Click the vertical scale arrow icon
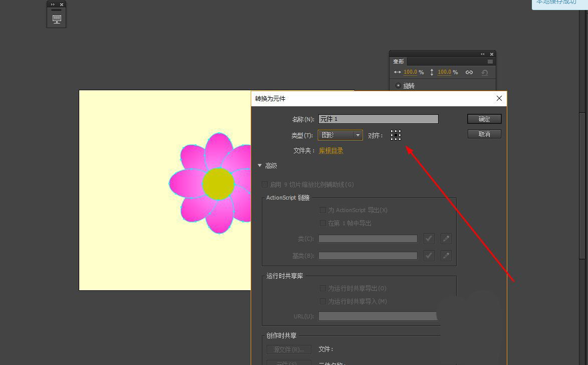 click(432, 72)
